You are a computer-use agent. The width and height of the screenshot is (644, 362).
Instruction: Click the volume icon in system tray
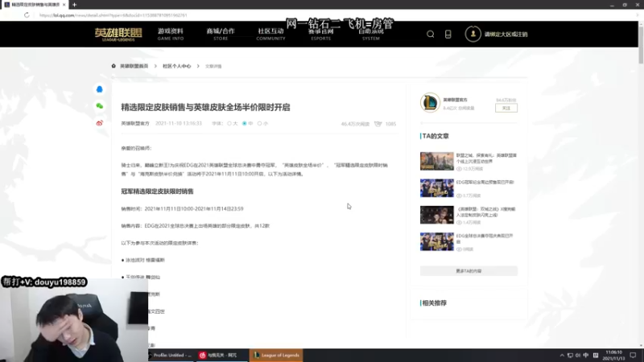578,356
